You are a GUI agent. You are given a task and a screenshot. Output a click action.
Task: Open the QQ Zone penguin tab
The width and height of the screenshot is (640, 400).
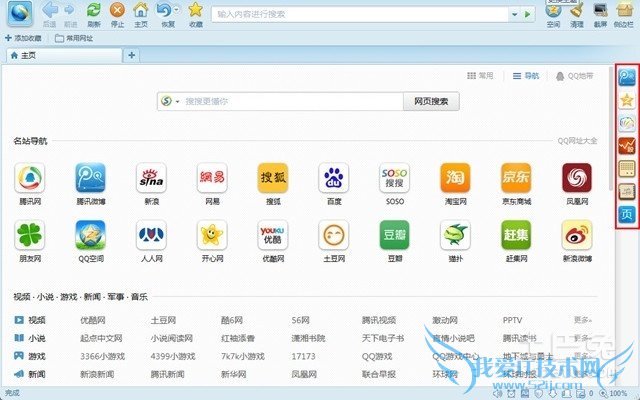575,76
